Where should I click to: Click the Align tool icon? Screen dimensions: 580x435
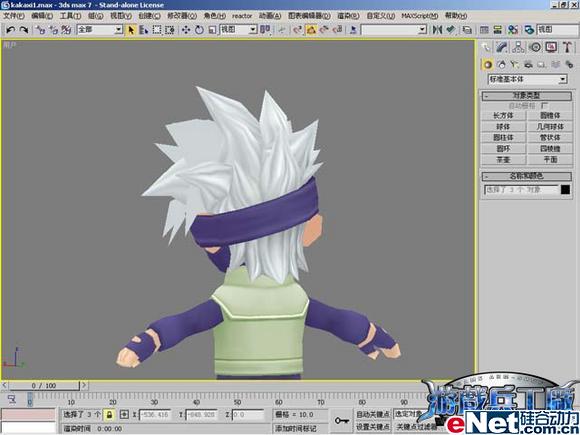click(x=450, y=30)
